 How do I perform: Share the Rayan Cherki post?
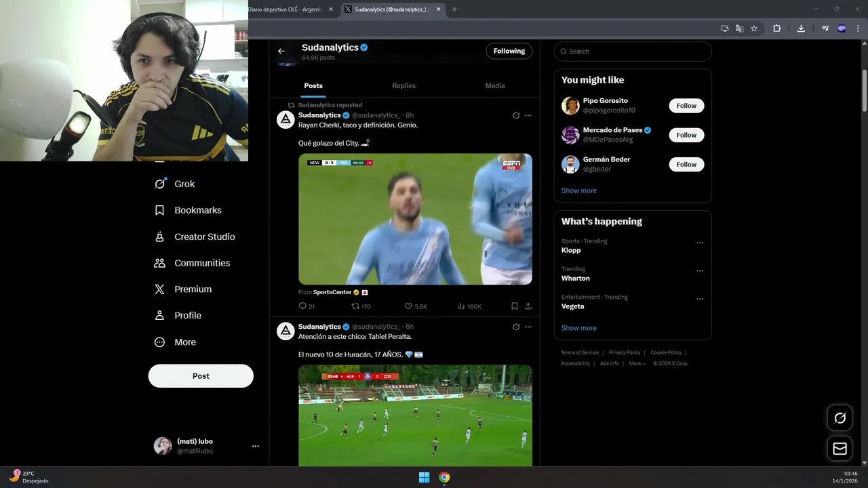click(x=528, y=306)
